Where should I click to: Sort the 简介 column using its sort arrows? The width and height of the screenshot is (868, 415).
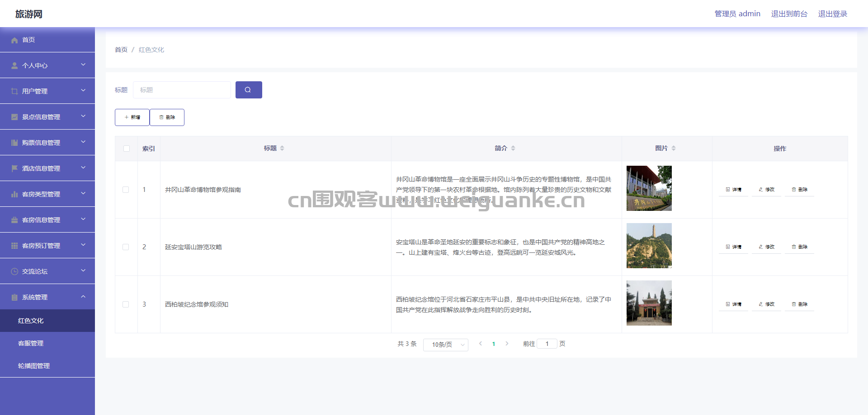pos(513,148)
